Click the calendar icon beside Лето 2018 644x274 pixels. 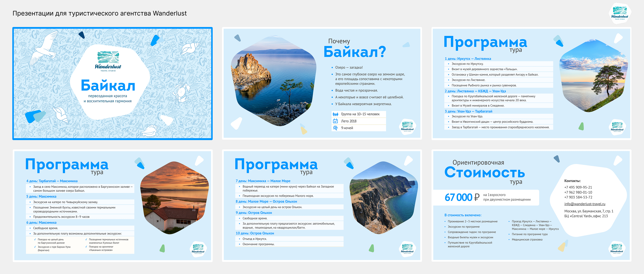click(x=335, y=121)
